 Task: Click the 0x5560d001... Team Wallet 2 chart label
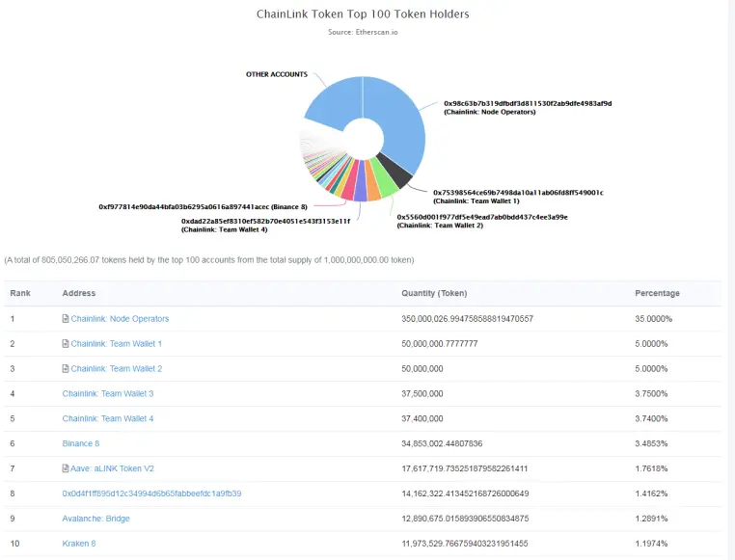(x=482, y=221)
